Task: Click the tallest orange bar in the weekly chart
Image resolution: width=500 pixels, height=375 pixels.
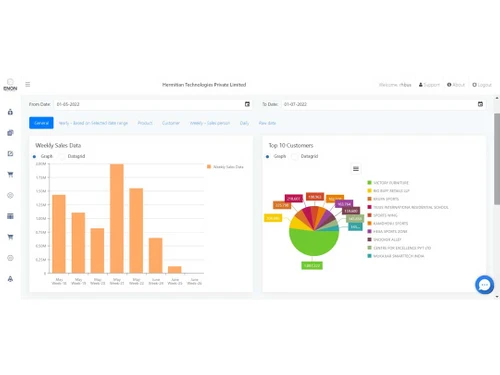Action: (117, 219)
